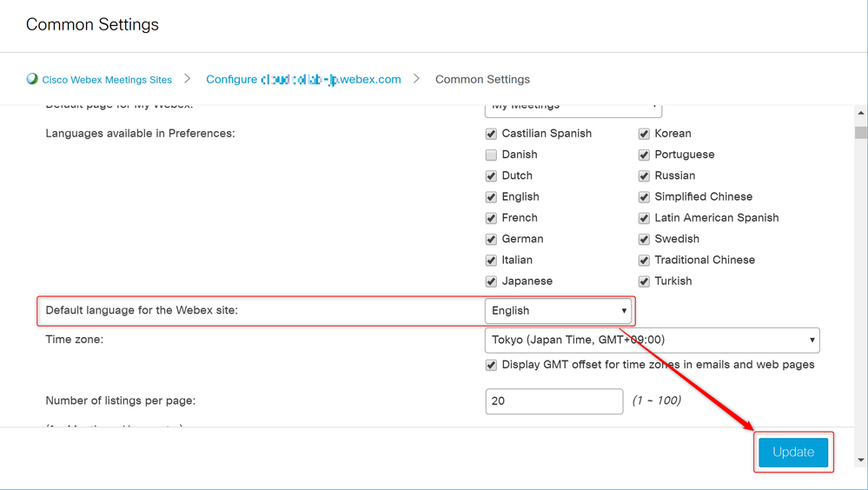This screenshot has height=490, width=868.
Task: Toggle Traditional Chinese checkbox
Action: pyautogui.click(x=644, y=261)
